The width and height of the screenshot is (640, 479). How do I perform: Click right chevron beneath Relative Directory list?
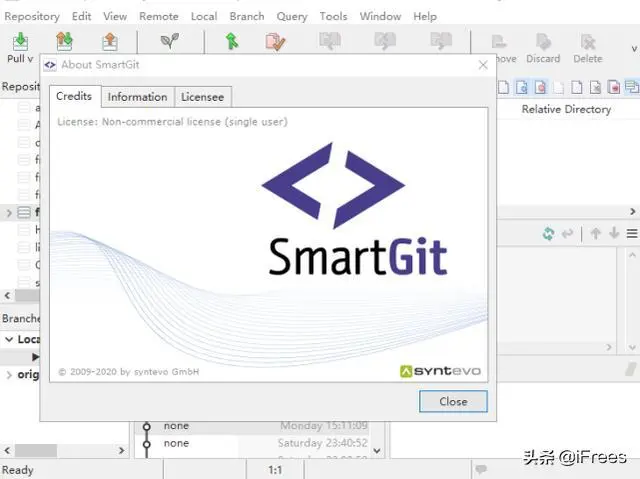pos(633,211)
